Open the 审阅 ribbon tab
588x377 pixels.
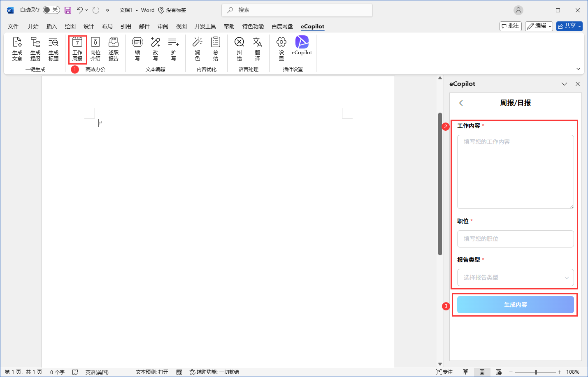pyautogui.click(x=163, y=26)
